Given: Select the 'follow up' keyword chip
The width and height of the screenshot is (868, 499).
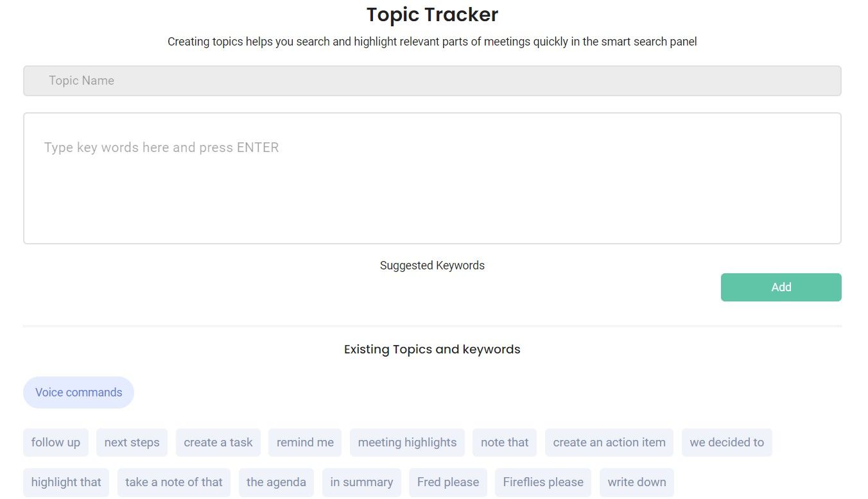Looking at the screenshot, I should click(x=56, y=442).
